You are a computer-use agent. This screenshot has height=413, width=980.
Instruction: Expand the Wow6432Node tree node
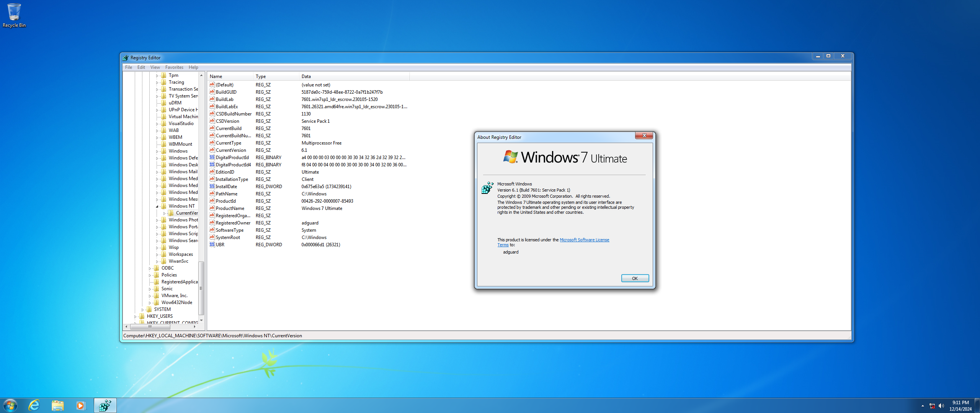(x=150, y=303)
